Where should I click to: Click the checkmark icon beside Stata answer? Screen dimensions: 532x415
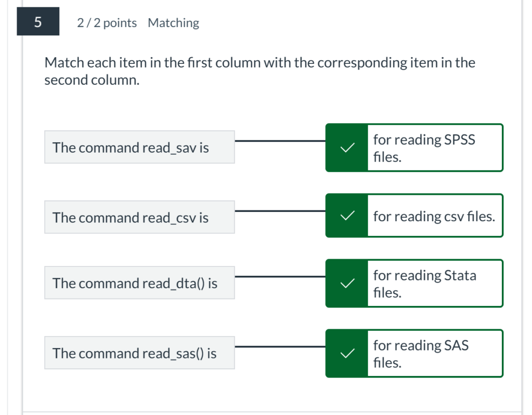click(x=347, y=283)
